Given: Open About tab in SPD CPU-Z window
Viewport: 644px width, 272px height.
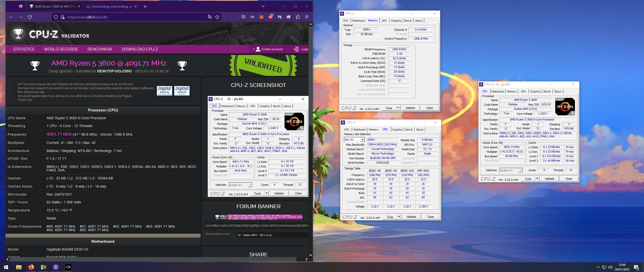Looking at the screenshot, I should [420, 130].
